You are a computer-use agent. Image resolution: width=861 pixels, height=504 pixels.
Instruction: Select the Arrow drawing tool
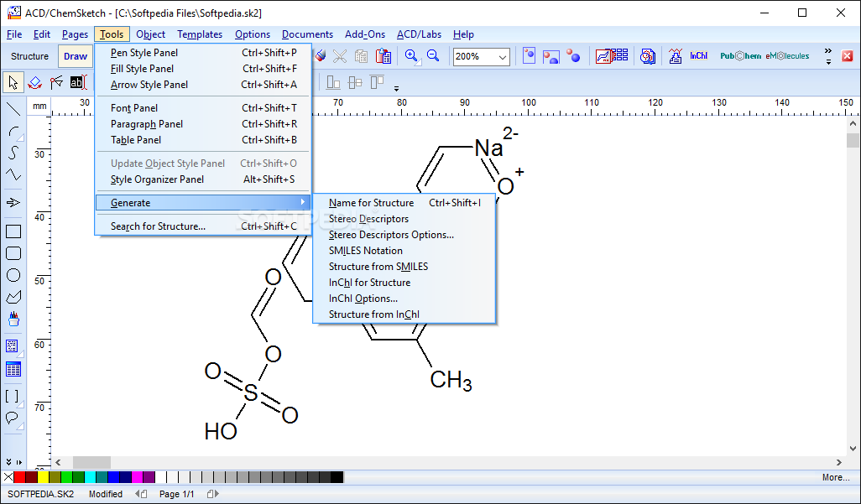point(13,203)
